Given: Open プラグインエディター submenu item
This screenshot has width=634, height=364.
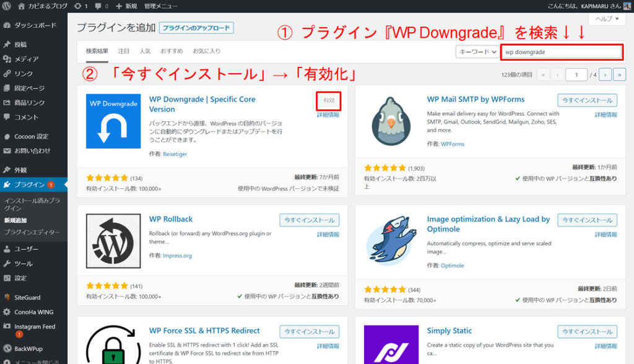Looking at the screenshot, I should [x=32, y=232].
